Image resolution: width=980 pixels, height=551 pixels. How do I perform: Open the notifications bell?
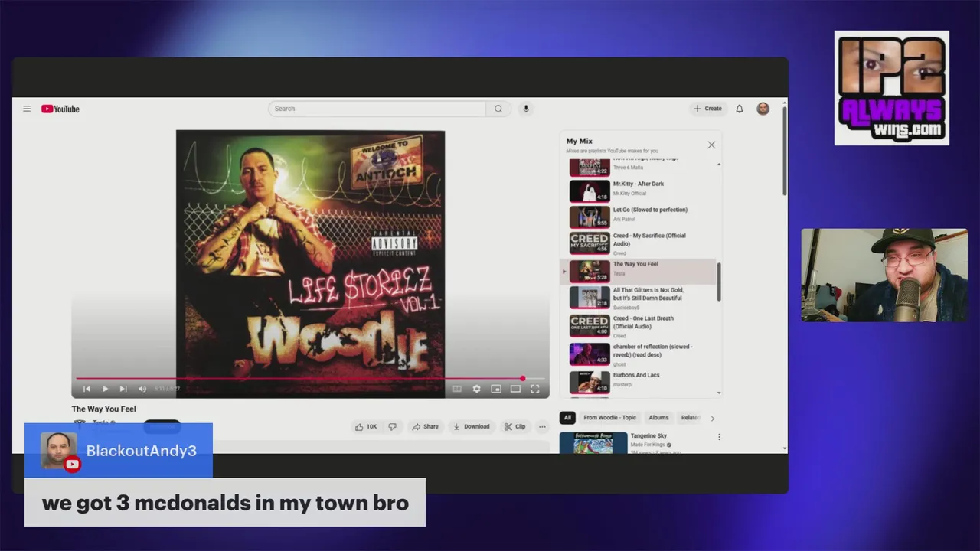click(x=740, y=109)
